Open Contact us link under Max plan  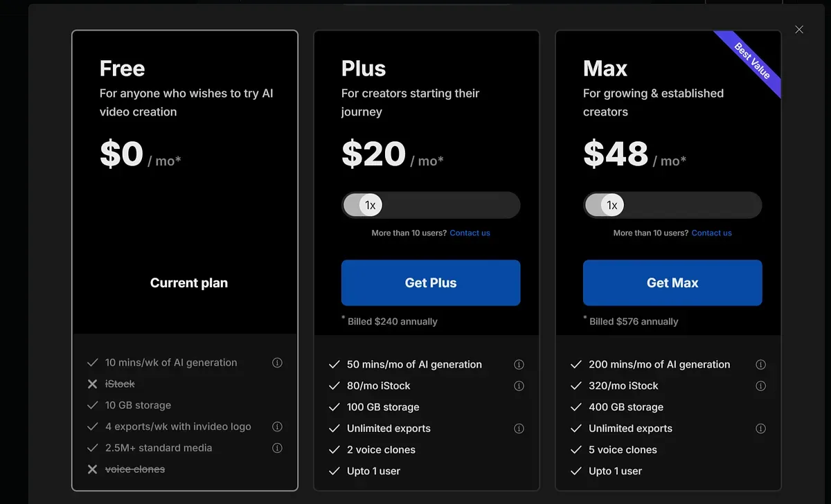click(711, 233)
